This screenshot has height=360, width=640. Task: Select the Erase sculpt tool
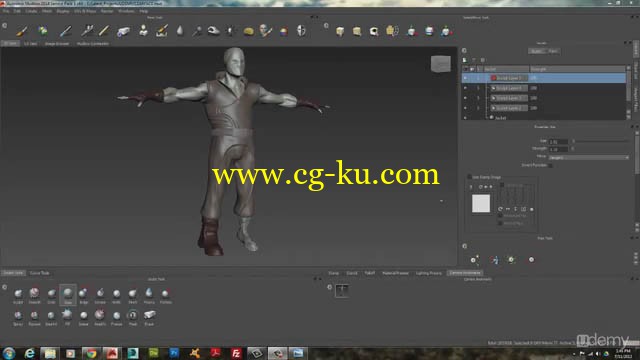[x=149, y=317]
